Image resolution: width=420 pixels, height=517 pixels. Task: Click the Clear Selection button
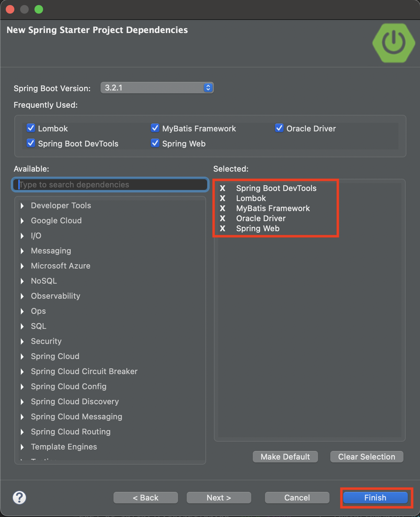pos(367,457)
